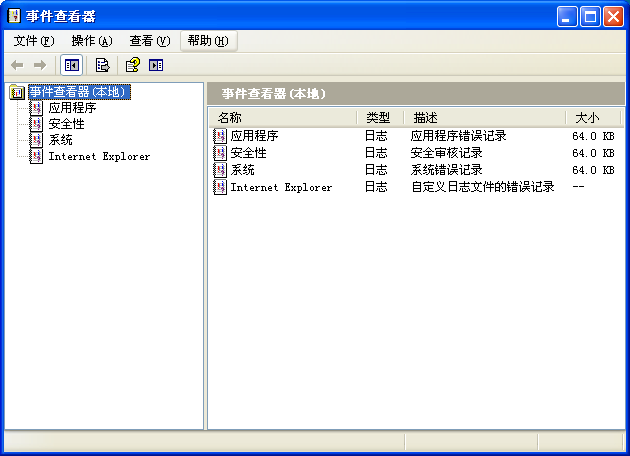Click the 应用程序 list row icon
The image size is (630, 456).
point(220,136)
